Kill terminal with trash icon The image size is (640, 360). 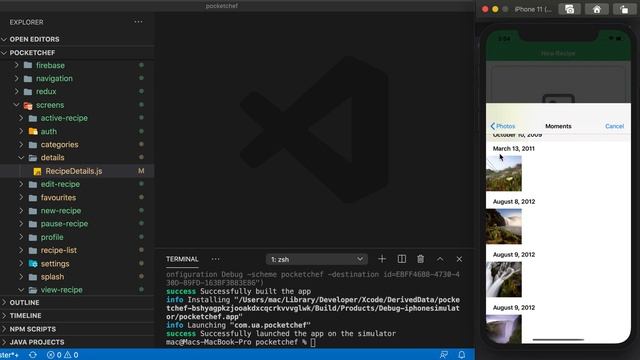coord(420,259)
